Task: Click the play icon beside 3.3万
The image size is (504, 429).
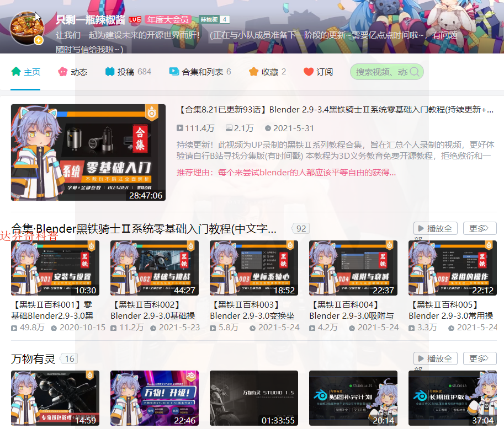Action: [x=411, y=328]
